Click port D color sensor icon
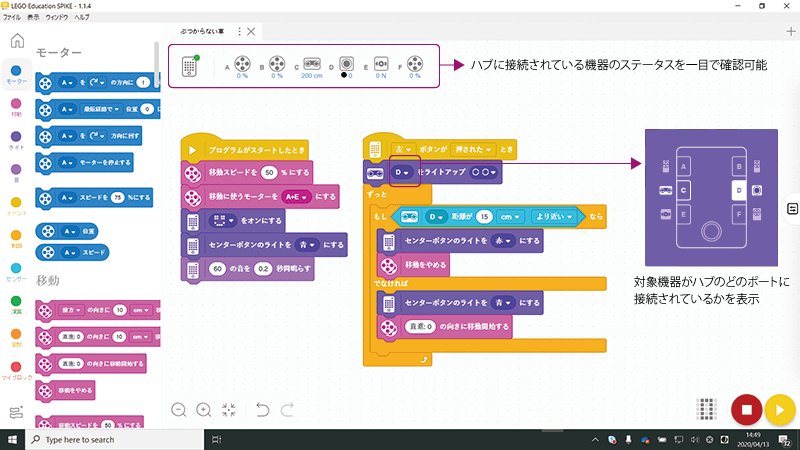This screenshot has width=800, height=450. click(346, 64)
